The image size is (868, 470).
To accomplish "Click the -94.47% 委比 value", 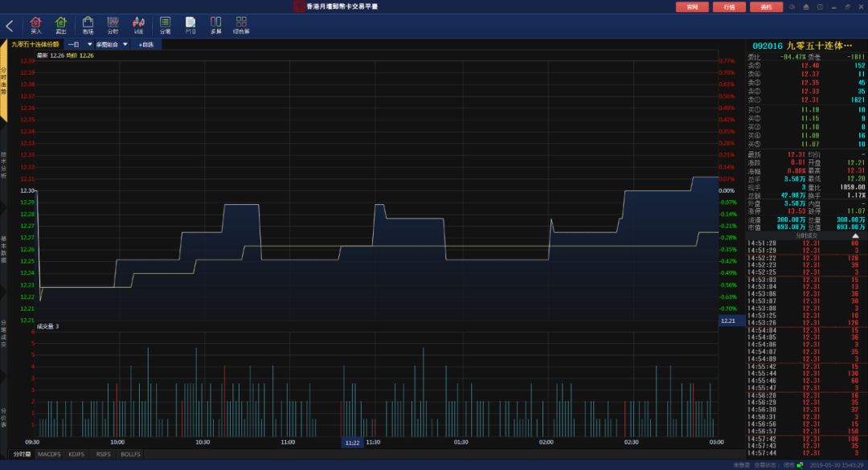I will pos(792,57).
